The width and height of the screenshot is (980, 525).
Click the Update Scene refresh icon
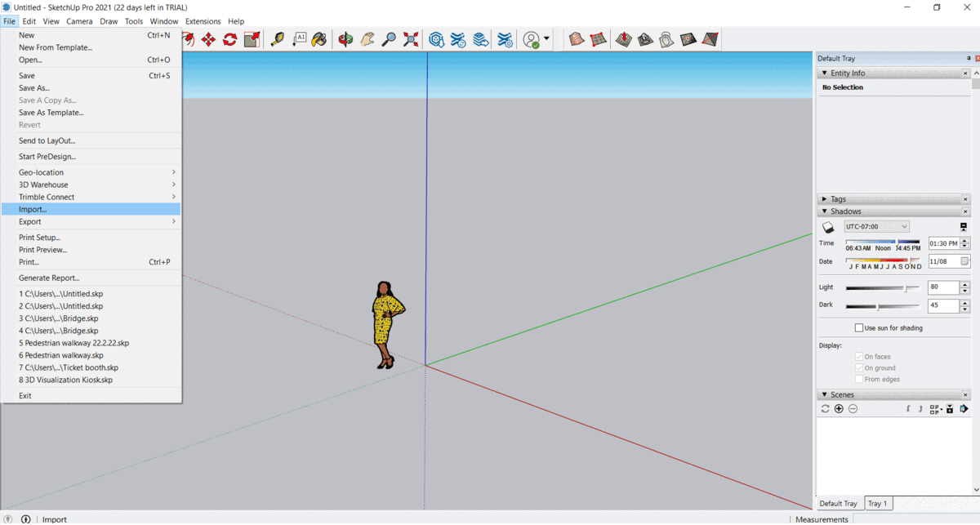825,409
